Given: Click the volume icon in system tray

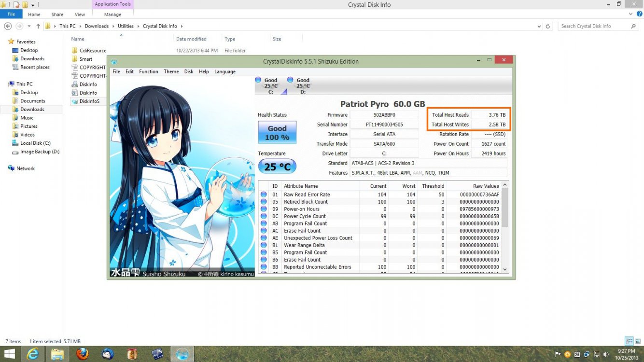Looking at the screenshot, I should pyautogui.click(x=605, y=354).
